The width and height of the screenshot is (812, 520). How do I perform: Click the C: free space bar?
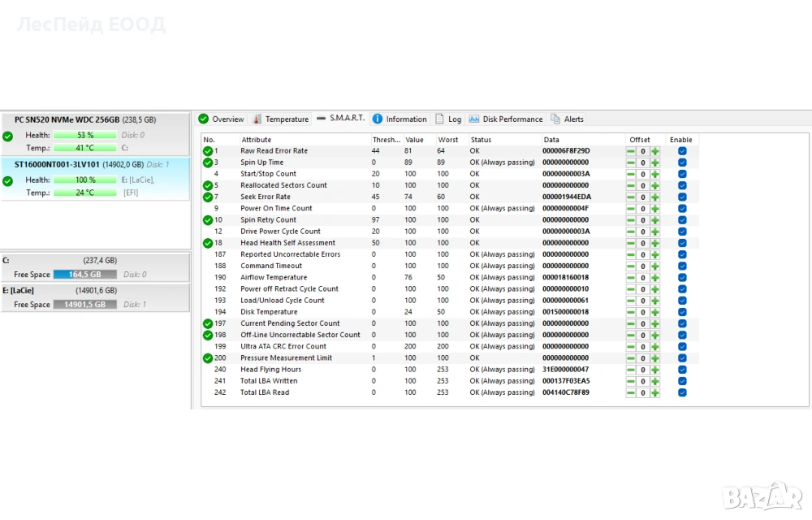pos(85,275)
